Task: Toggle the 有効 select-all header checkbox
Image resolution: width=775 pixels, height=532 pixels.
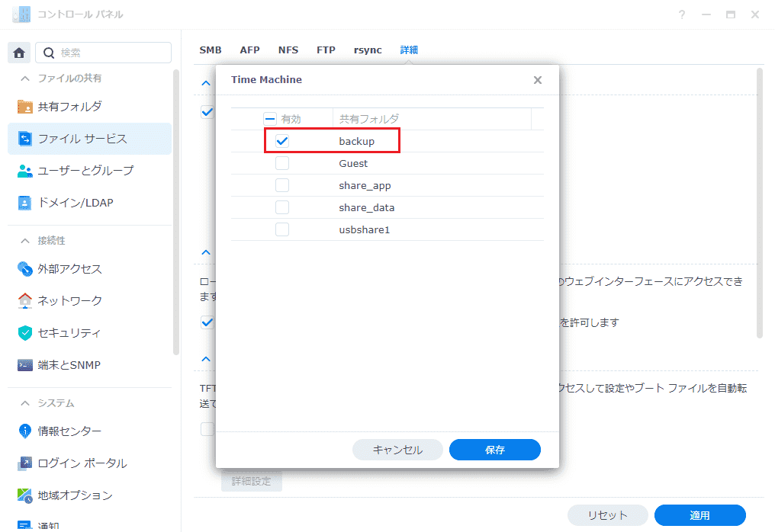Action: pos(270,119)
